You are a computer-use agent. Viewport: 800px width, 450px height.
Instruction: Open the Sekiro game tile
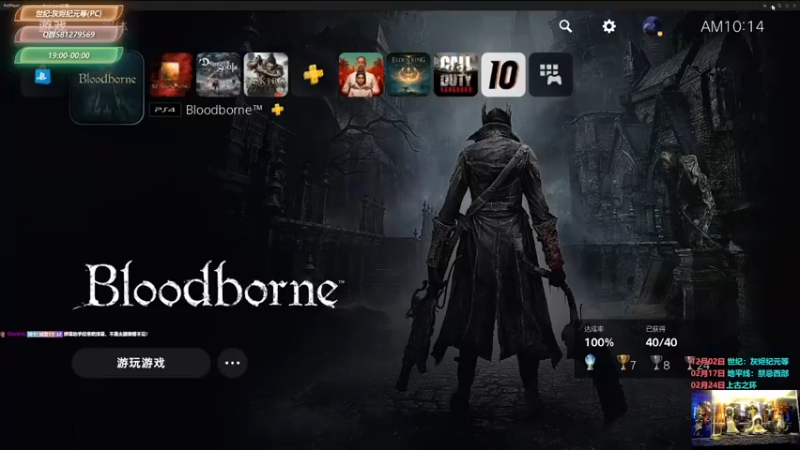266,74
